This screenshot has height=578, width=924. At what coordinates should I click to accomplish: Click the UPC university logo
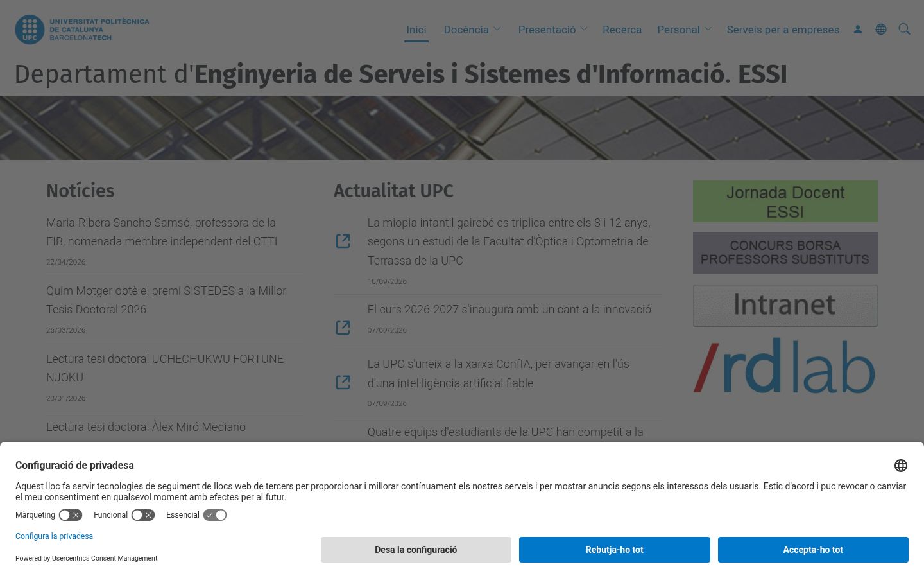pos(82,30)
